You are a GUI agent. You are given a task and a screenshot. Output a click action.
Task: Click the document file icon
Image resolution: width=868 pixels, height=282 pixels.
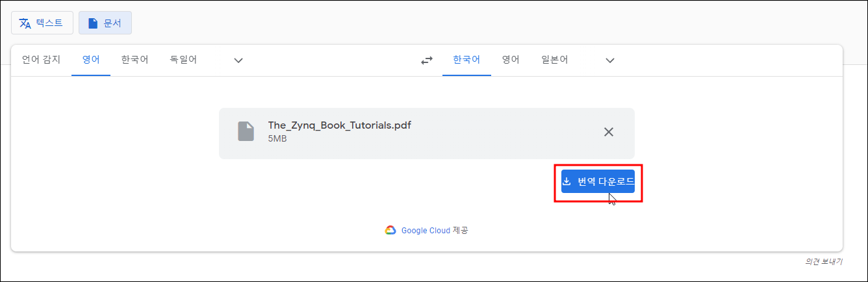coord(246,131)
